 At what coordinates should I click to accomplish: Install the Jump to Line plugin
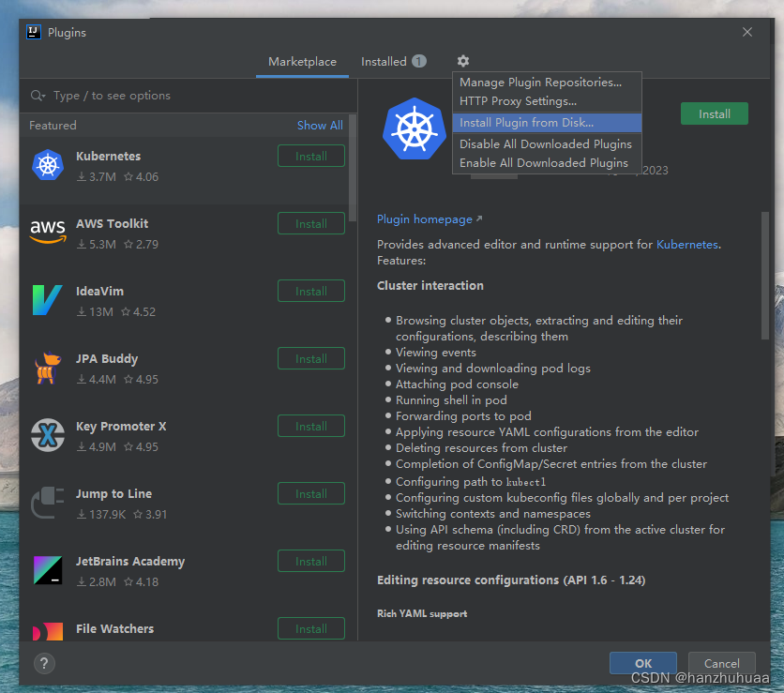tap(311, 493)
